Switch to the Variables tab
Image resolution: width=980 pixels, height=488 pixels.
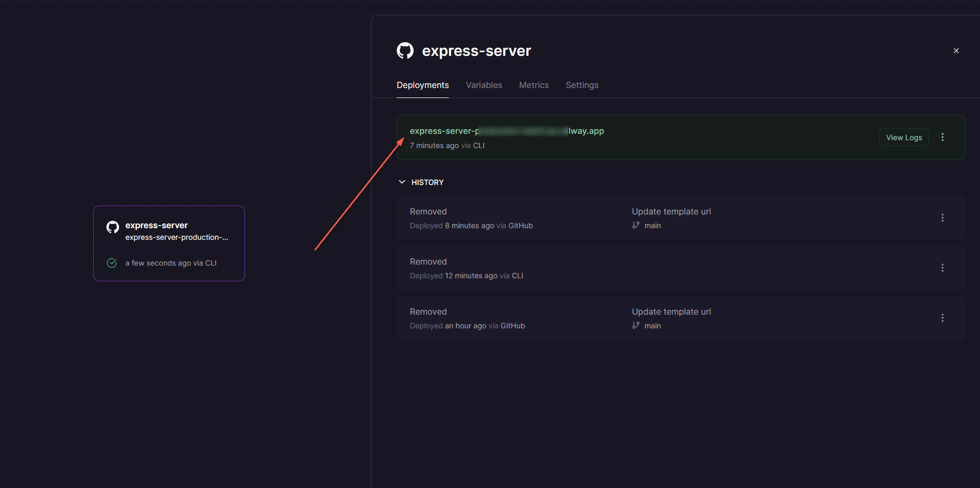484,85
